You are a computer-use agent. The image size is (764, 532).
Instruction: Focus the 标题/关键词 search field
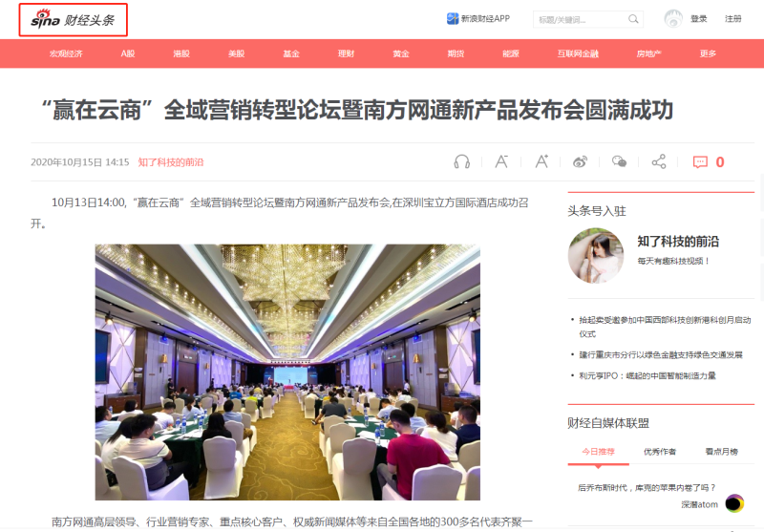[582, 19]
